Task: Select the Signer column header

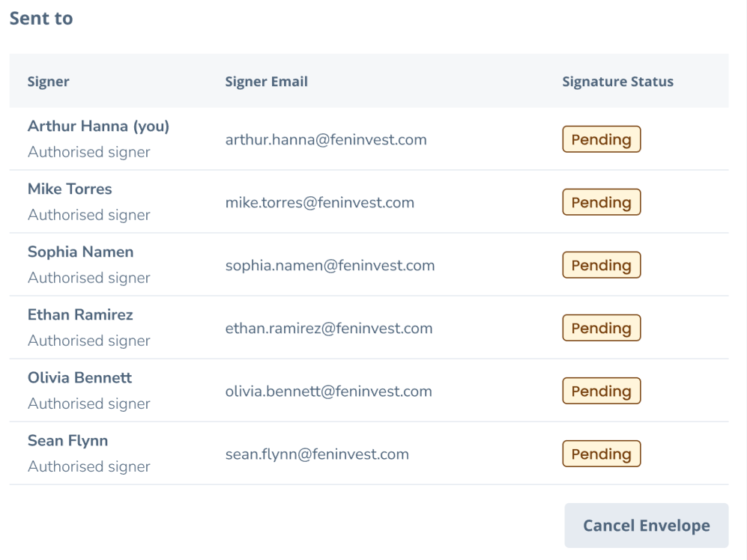Action: pyautogui.click(x=48, y=82)
